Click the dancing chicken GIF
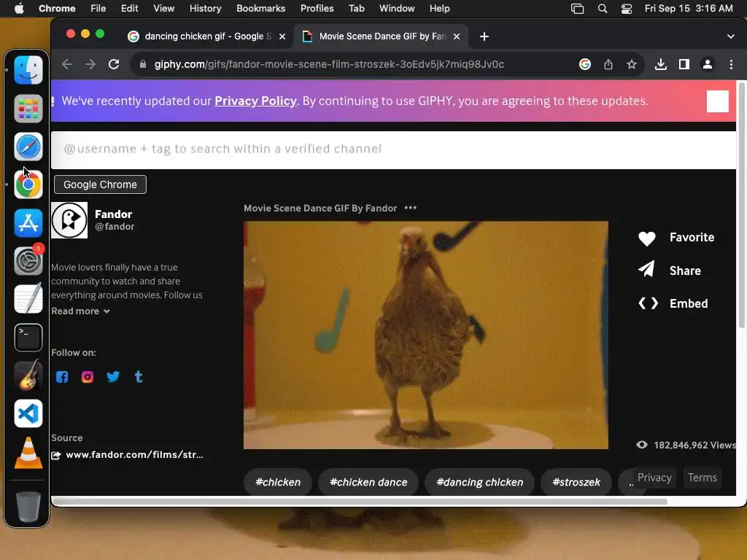 coord(425,335)
